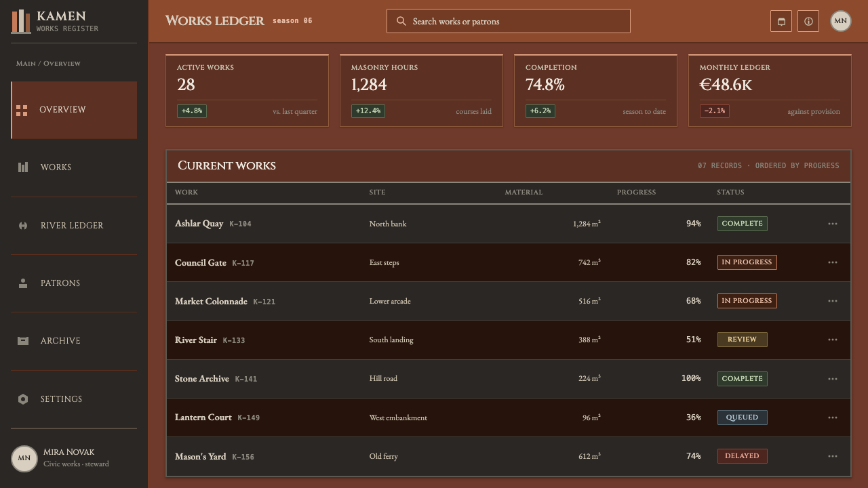Sort by Work column header

186,192
